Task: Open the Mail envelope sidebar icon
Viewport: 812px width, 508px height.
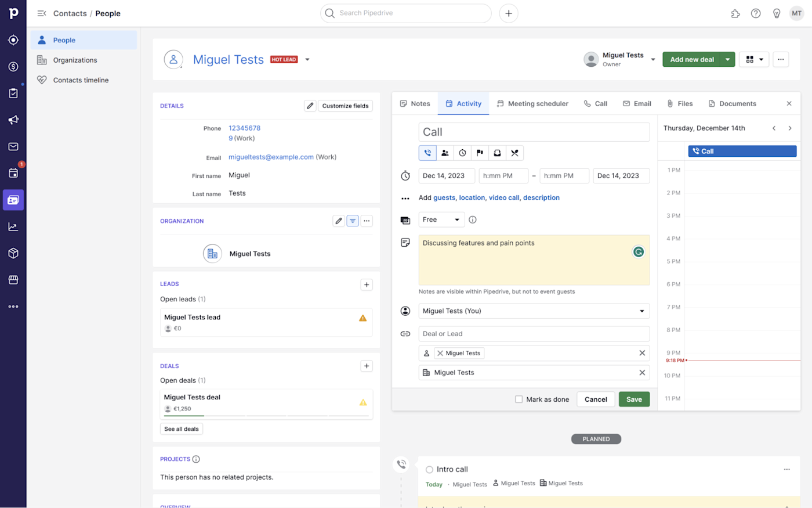Action: click(13, 147)
